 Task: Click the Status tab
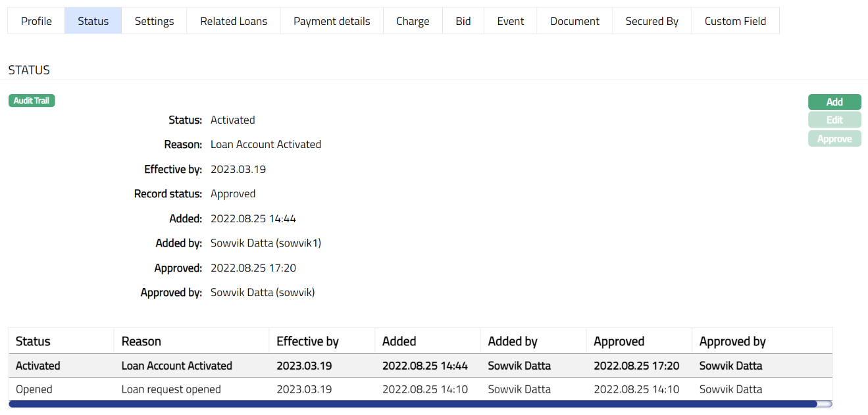(93, 21)
